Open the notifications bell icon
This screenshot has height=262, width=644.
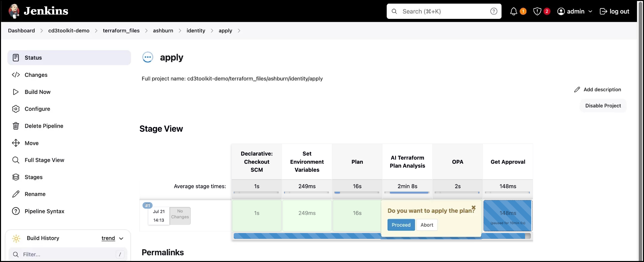pyautogui.click(x=514, y=11)
